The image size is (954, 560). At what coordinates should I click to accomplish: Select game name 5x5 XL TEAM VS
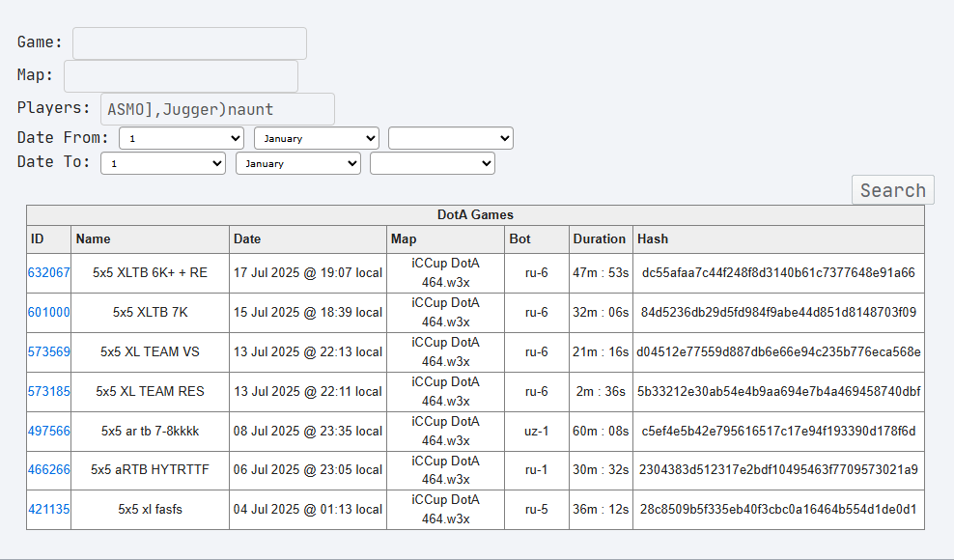click(151, 351)
